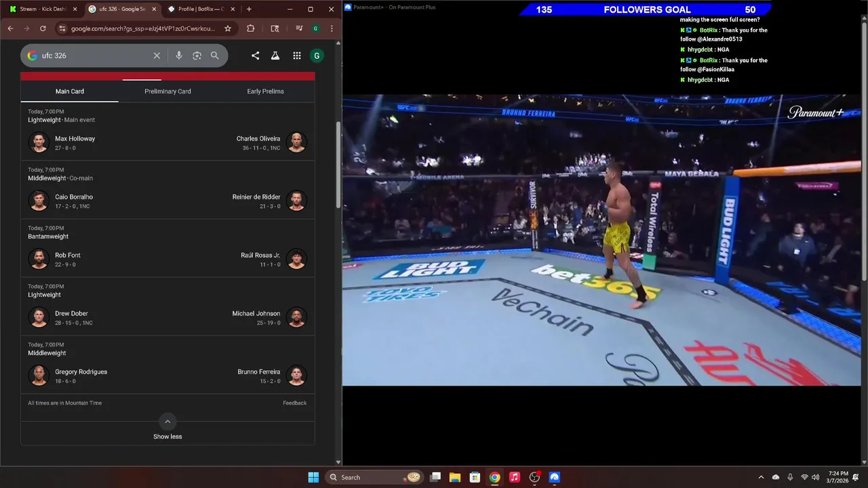Open the clock and date panel

pyautogui.click(x=838, y=477)
